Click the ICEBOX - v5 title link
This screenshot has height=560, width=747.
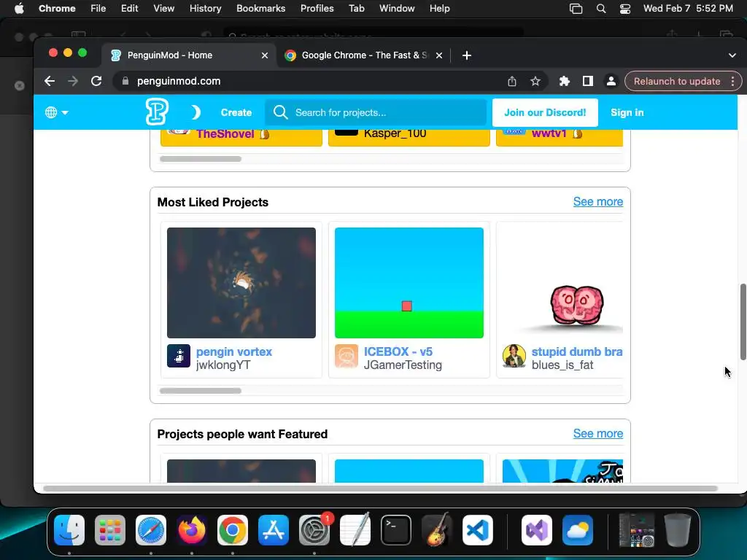(398, 351)
